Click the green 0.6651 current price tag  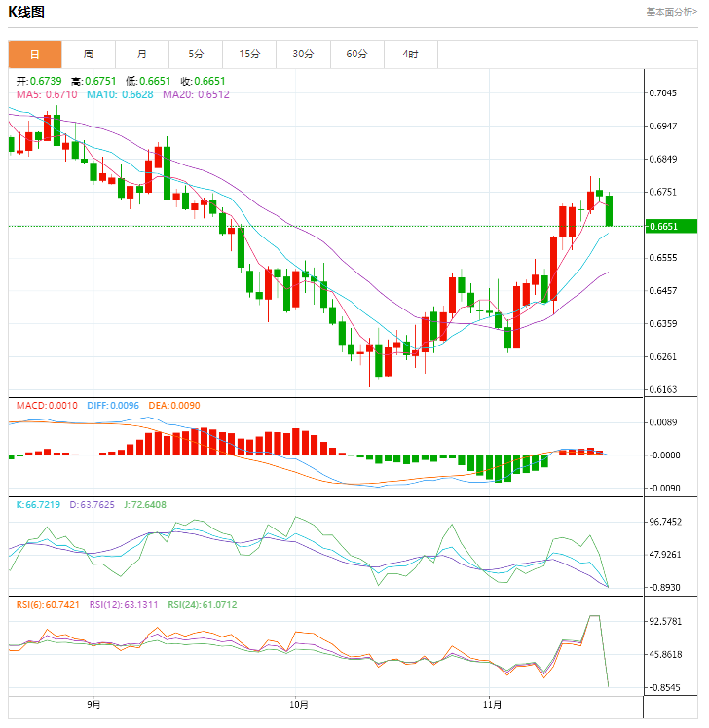pyautogui.click(x=671, y=226)
